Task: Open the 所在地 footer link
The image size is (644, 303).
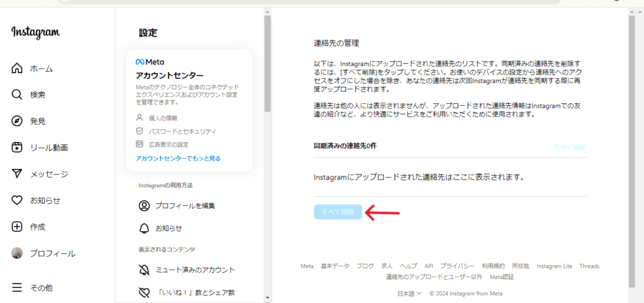Action: [x=520, y=266]
